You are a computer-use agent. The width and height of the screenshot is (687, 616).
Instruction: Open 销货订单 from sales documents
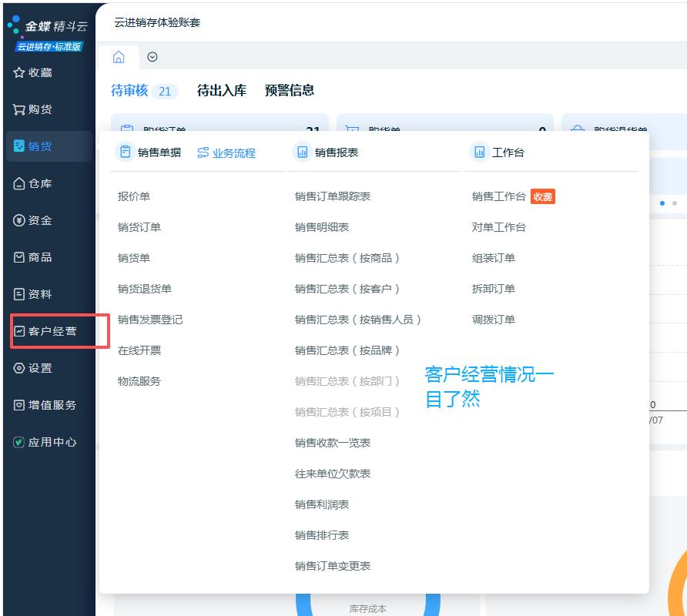139,227
